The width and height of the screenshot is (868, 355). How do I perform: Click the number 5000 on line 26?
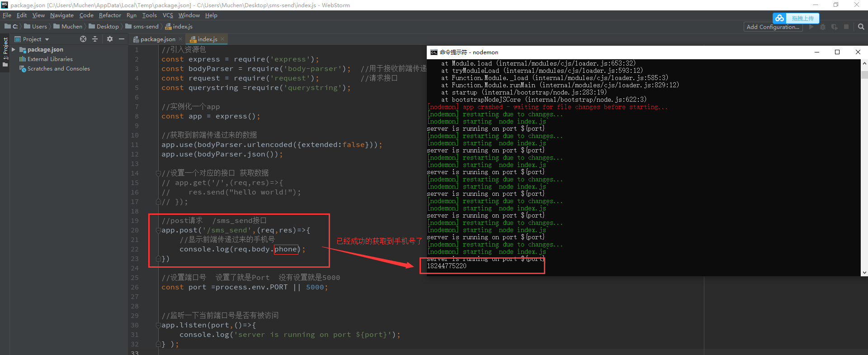(315, 287)
